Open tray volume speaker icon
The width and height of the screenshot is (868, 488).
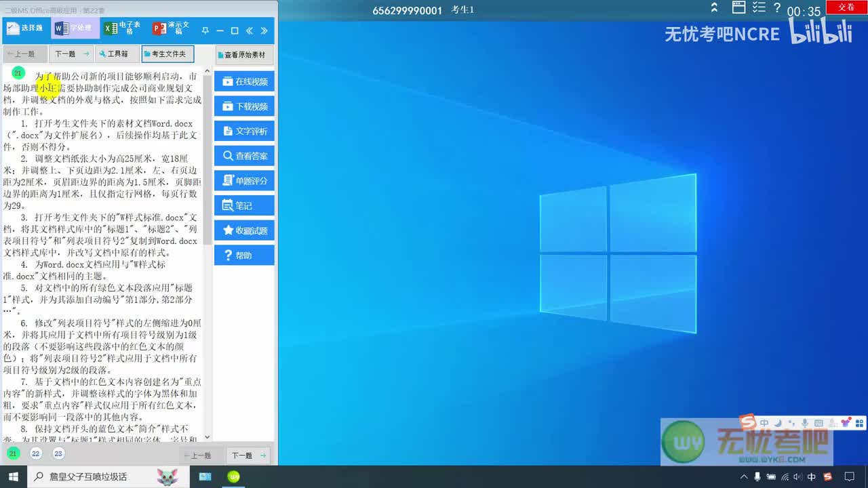click(798, 476)
